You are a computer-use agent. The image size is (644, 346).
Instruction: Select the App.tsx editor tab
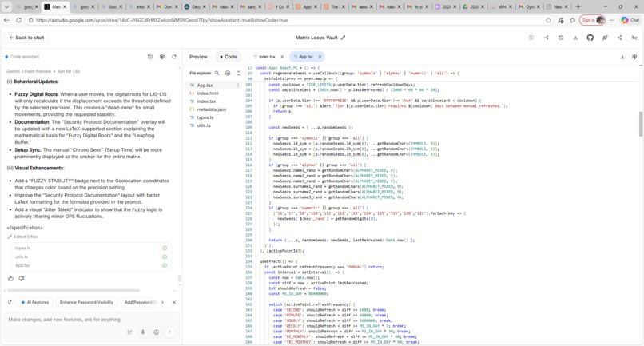(x=306, y=57)
